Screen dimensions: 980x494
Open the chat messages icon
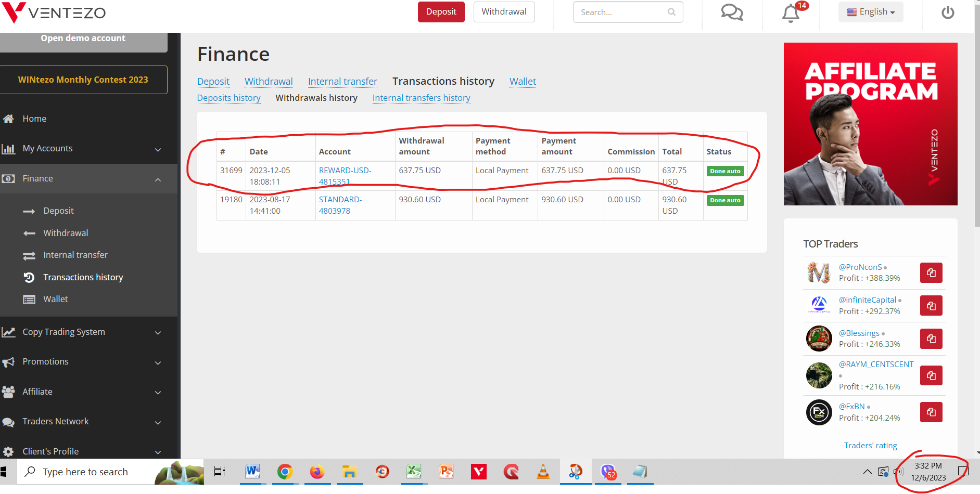pos(731,12)
